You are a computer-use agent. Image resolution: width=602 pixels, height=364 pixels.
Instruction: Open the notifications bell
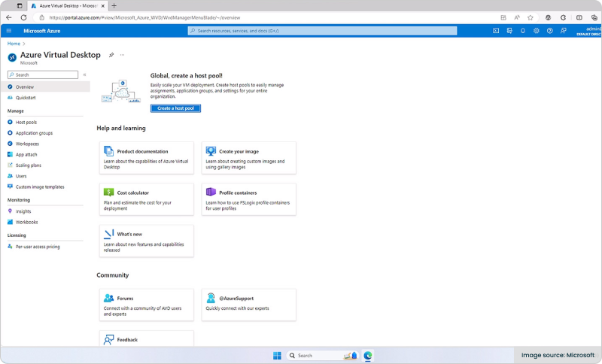click(523, 31)
